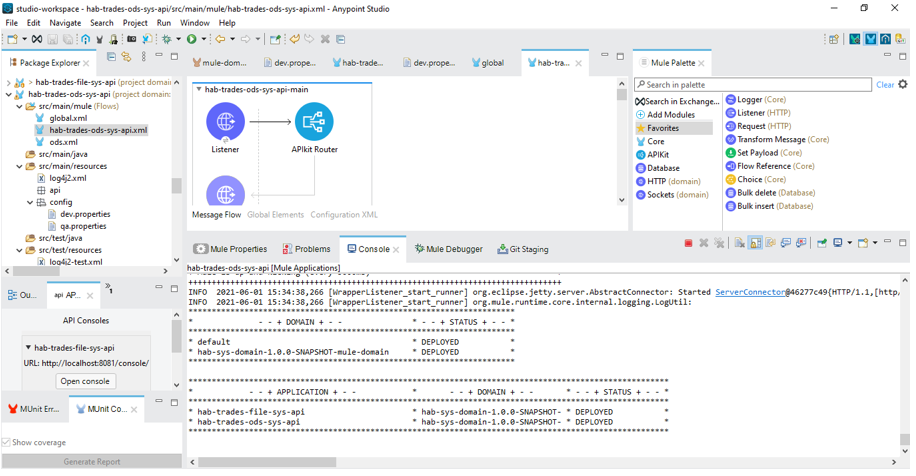Switch to the Mule Debugger tab
The width and height of the screenshot is (916, 476).
click(449, 249)
